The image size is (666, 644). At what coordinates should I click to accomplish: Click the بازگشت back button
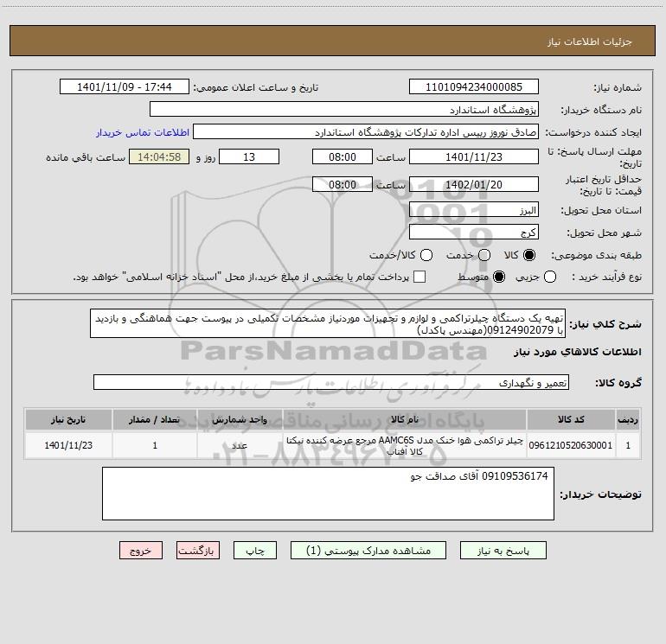[x=198, y=551]
